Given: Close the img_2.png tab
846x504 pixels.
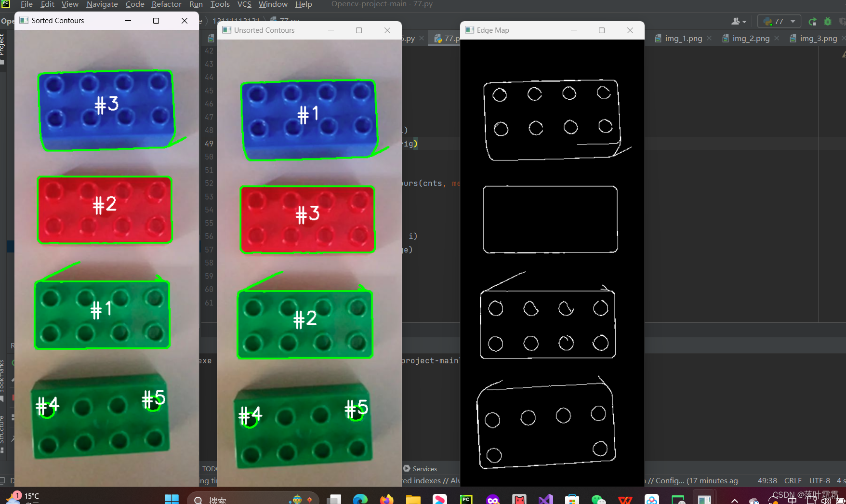Looking at the screenshot, I should [777, 39].
